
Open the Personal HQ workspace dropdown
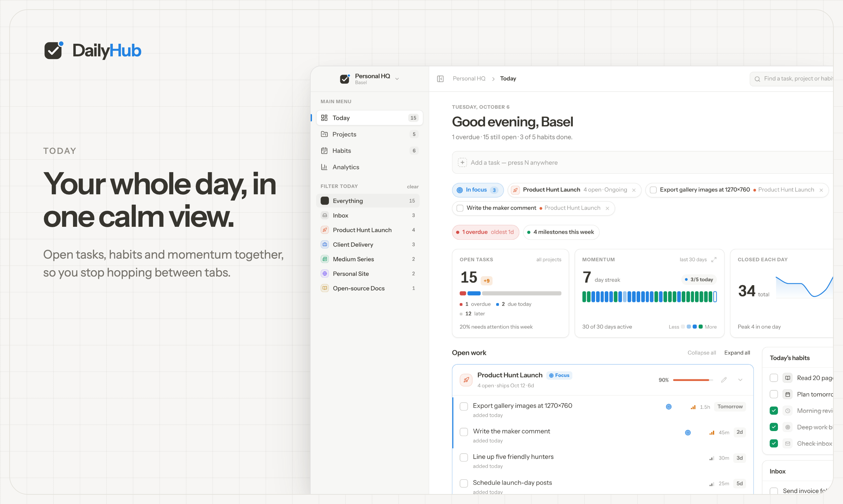coord(397,79)
